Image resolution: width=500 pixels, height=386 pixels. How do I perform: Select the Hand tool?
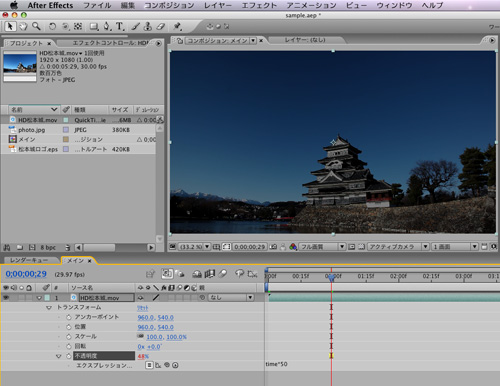(x=23, y=26)
